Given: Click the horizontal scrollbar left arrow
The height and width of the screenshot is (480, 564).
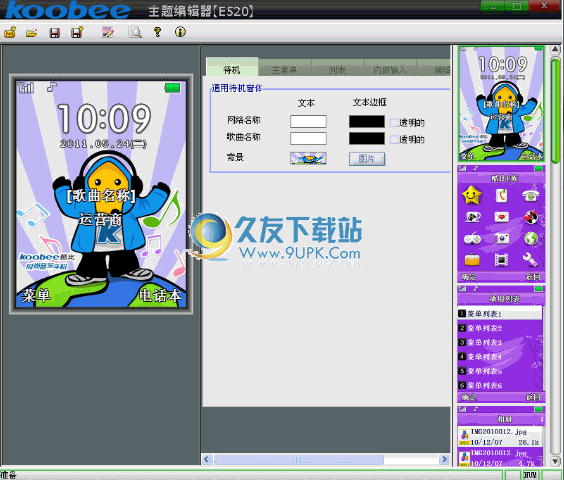Looking at the screenshot, I should pyautogui.click(x=206, y=459).
